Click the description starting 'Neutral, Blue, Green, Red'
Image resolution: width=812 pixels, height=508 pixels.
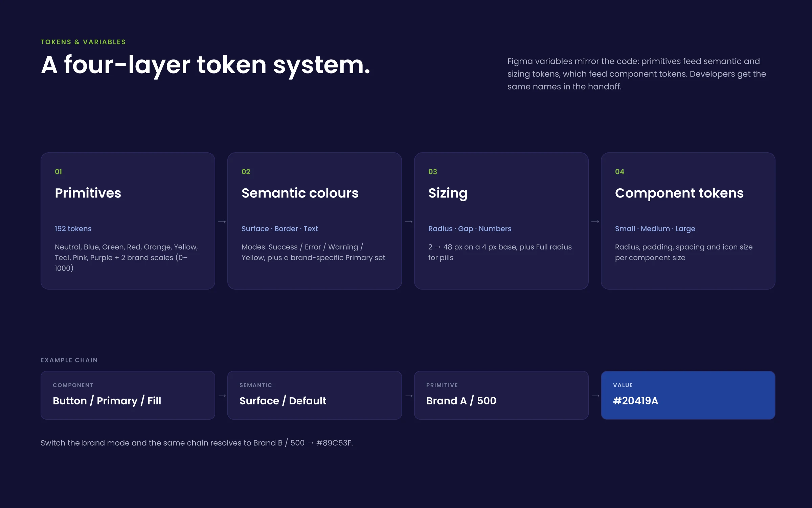tap(126, 257)
